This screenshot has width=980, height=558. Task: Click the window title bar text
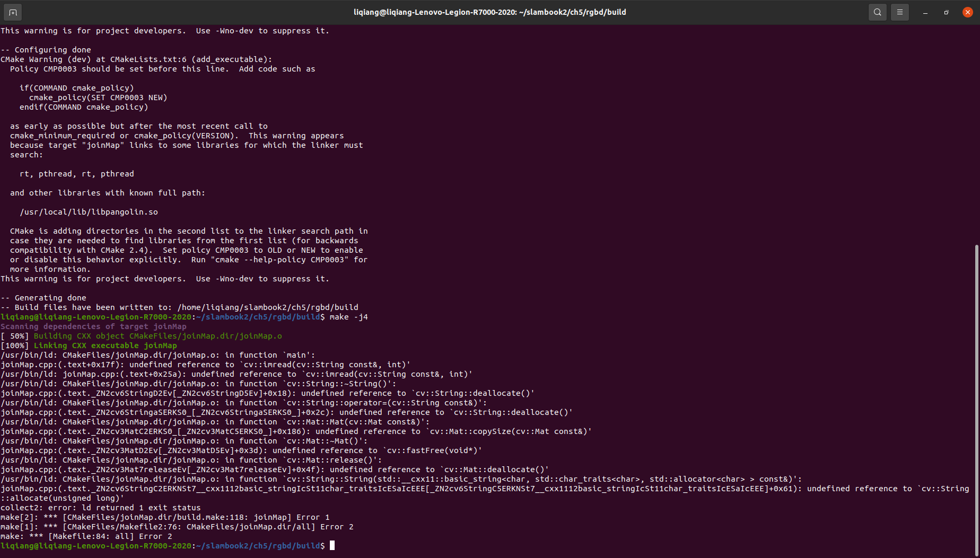click(490, 12)
